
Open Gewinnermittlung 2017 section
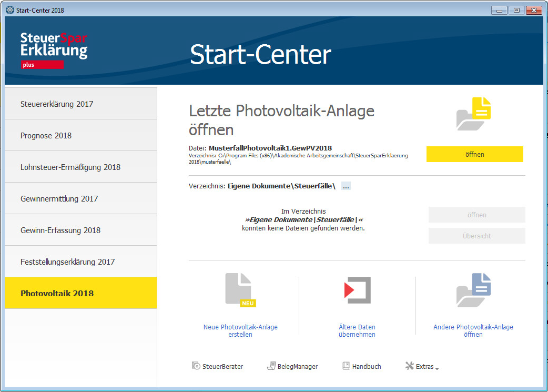[81, 198]
